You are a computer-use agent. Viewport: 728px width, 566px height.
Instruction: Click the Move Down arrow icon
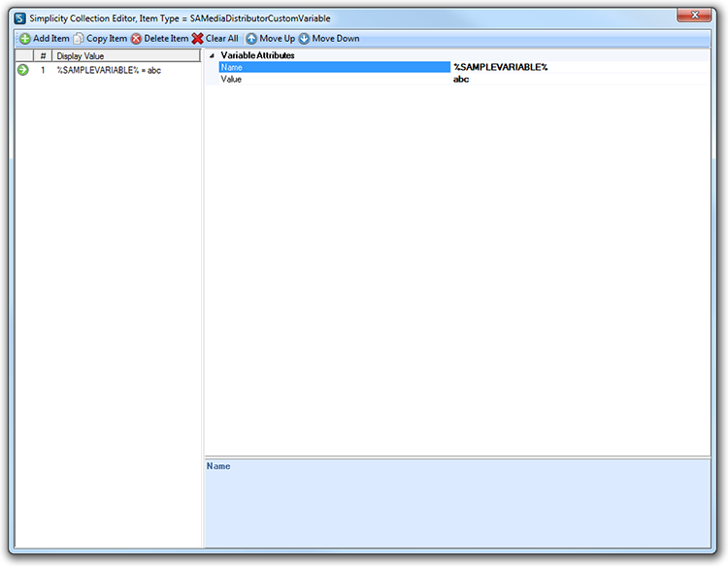point(304,39)
